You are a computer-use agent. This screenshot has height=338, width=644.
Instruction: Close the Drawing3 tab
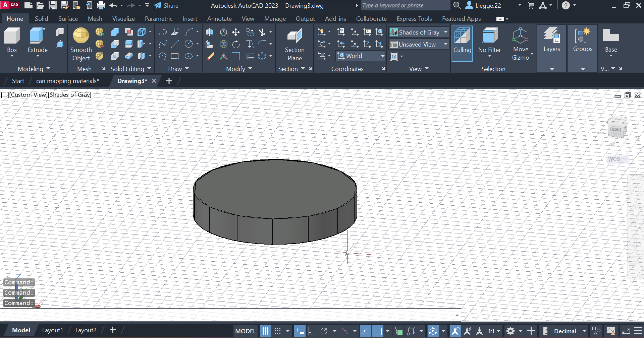pyautogui.click(x=154, y=81)
